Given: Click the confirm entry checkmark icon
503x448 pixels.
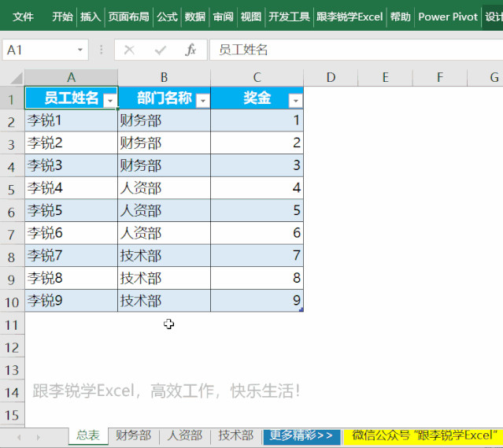Looking at the screenshot, I should (x=160, y=50).
